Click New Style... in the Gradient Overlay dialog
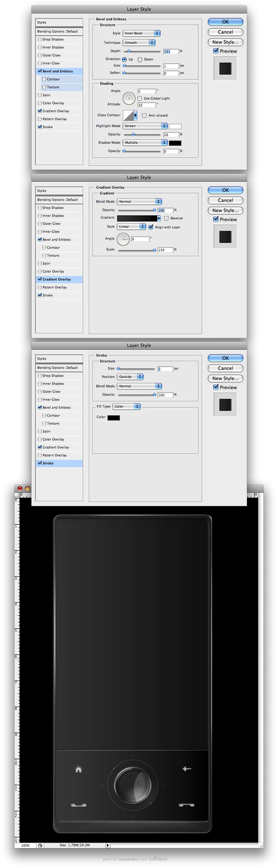 pos(225,211)
